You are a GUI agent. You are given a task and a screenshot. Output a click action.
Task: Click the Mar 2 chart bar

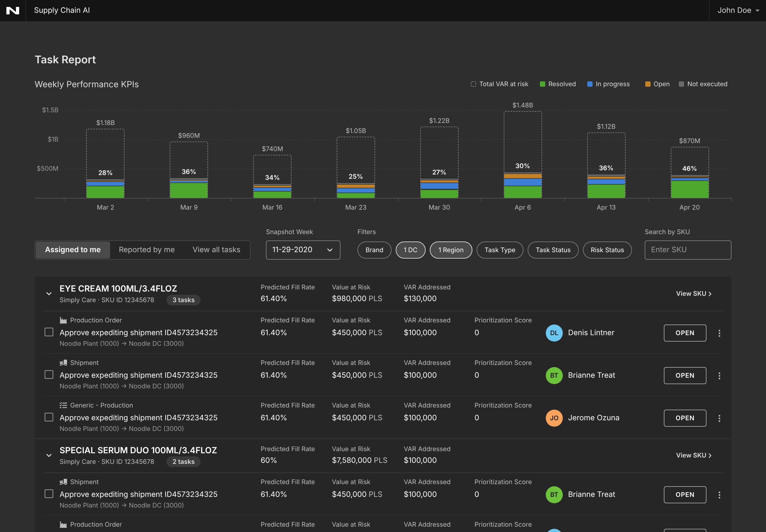[x=105, y=164]
